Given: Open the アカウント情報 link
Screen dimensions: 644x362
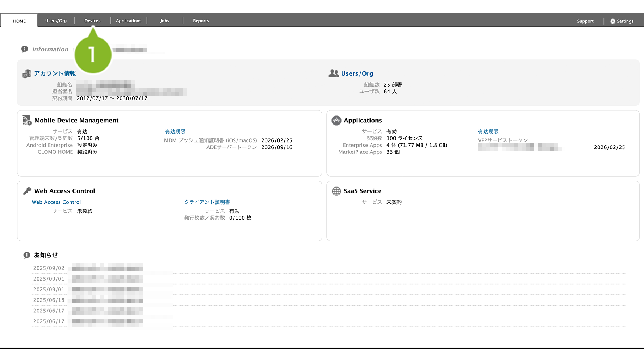Looking at the screenshot, I should coord(55,73).
